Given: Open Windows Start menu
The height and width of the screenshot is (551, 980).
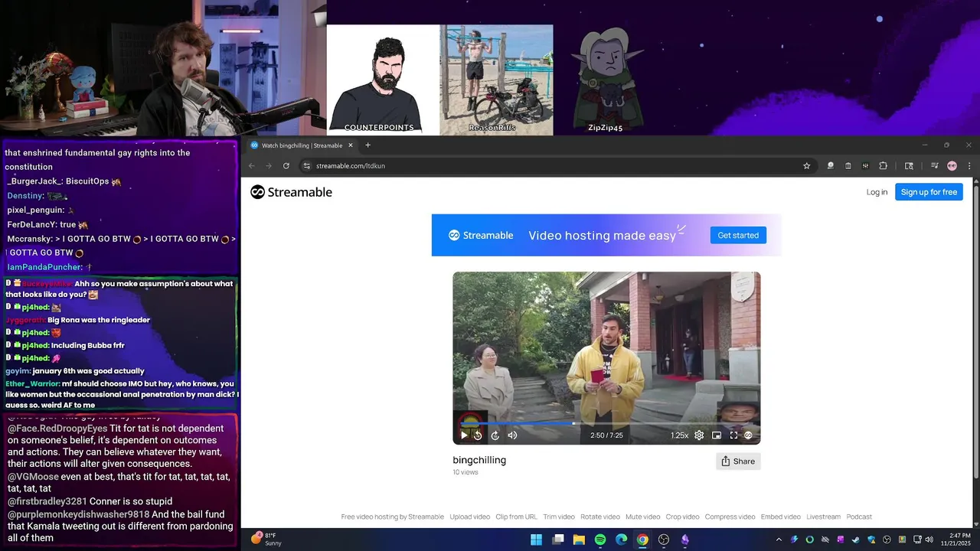Looking at the screenshot, I should pyautogui.click(x=537, y=540).
